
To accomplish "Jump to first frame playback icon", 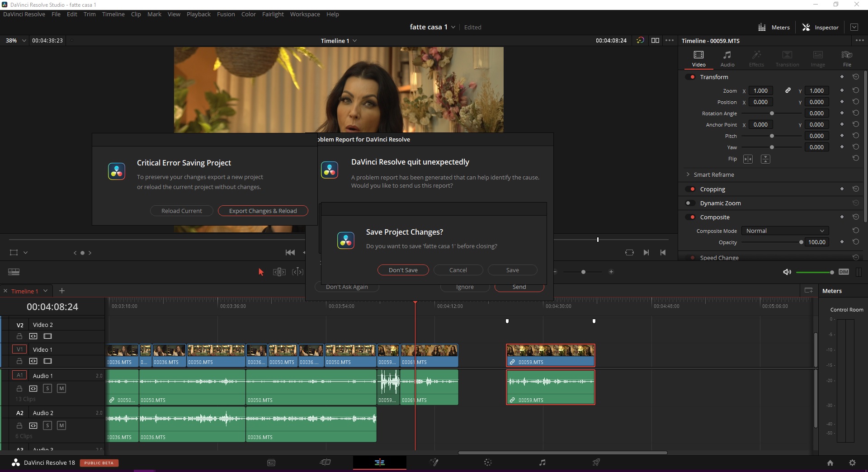I will coord(290,252).
